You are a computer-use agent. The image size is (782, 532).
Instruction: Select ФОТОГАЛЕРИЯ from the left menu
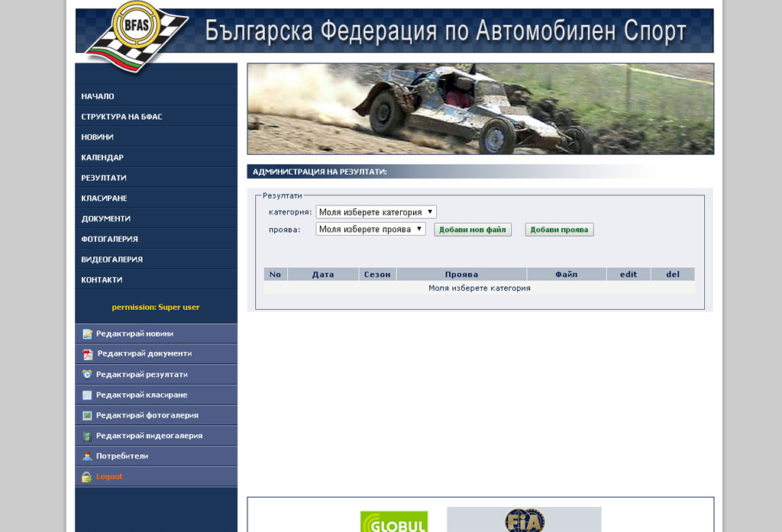(109, 239)
